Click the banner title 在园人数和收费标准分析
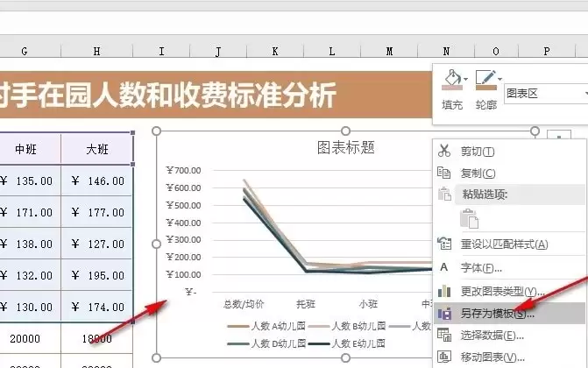This screenshot has width=588, height=368. click(186, 95)
